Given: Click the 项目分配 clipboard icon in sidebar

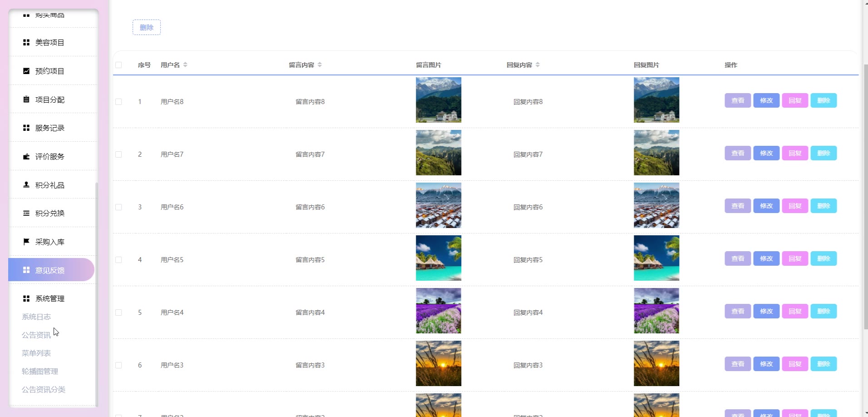Looking at the screenshot, I should click(26, 99).
